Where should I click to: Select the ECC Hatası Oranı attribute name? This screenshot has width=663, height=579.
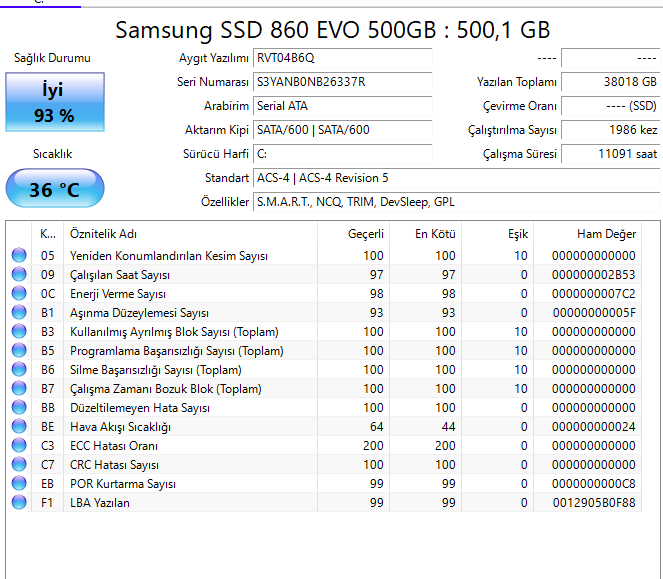[x=114, y=446]
